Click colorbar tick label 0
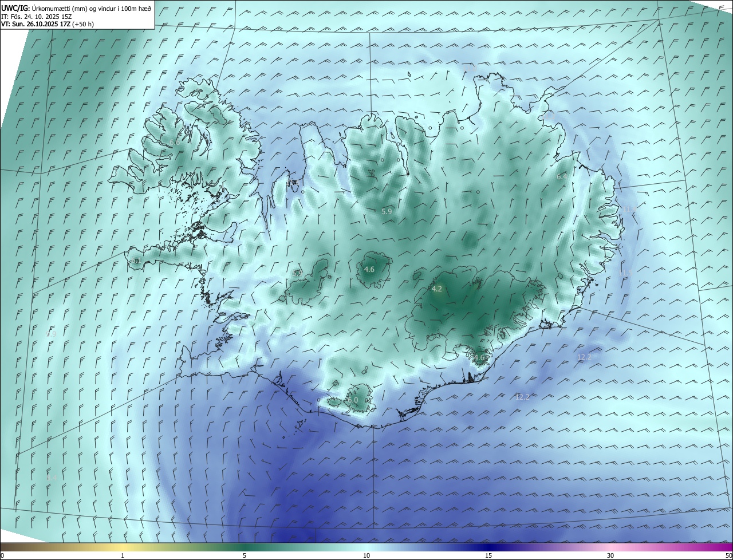Viewport: 733px width, 560px height. [x=2, y=555]
